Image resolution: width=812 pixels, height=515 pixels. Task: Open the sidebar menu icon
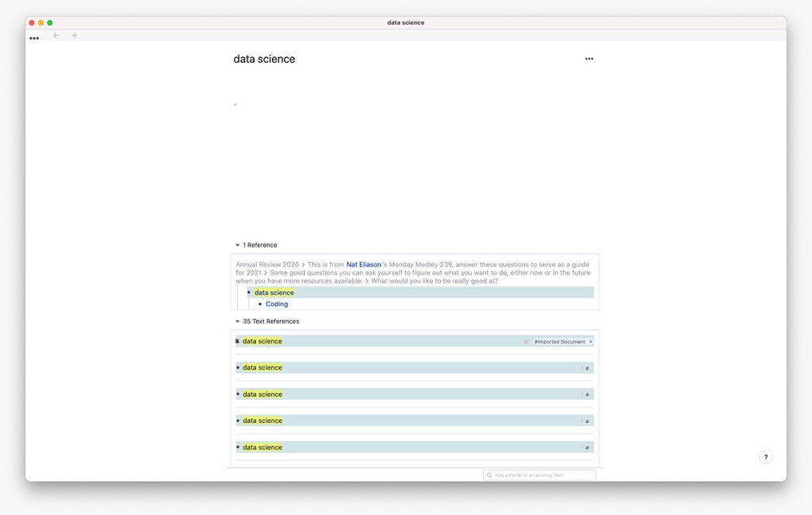tap(34, 37)
